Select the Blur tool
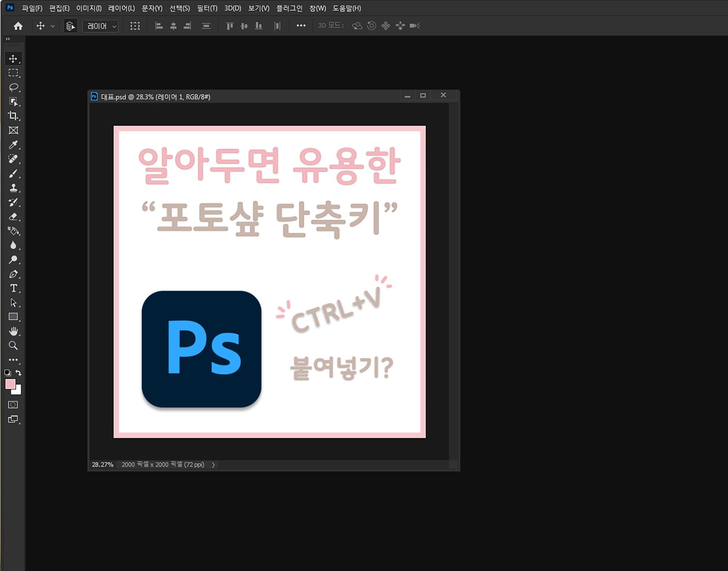 coord(13,245)
